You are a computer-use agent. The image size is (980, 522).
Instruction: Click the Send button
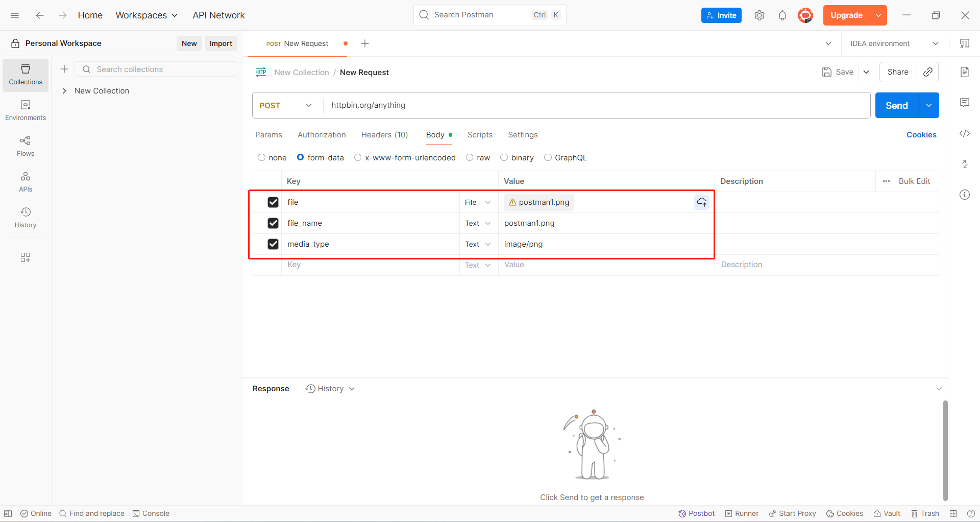[896, 105]
